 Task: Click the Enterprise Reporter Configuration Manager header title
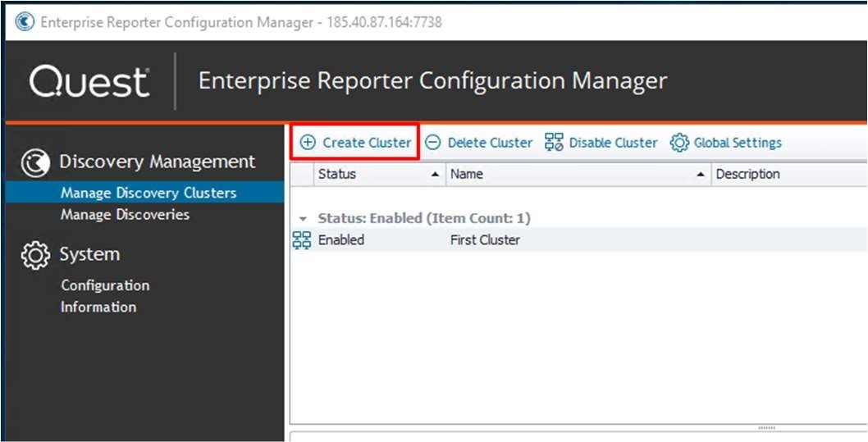432,81
